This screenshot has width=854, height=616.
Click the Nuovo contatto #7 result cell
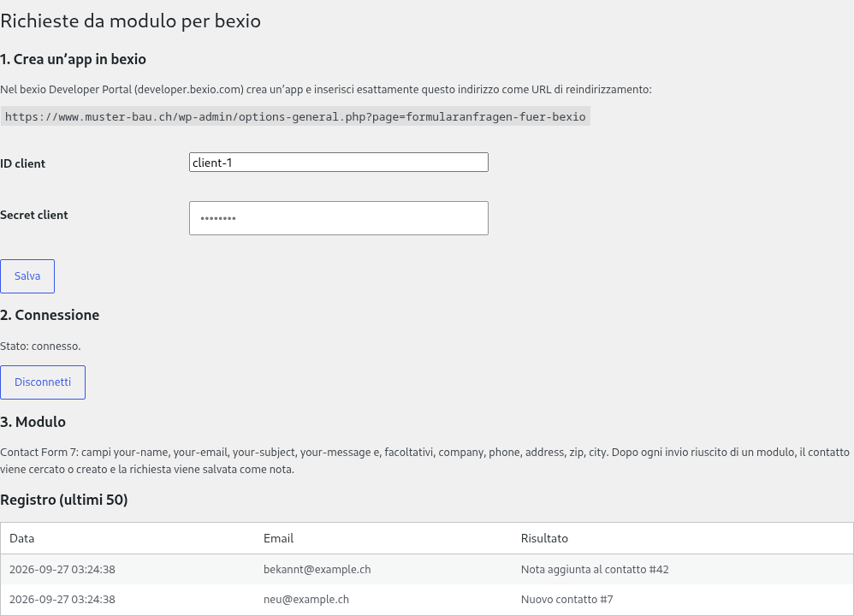567,600
